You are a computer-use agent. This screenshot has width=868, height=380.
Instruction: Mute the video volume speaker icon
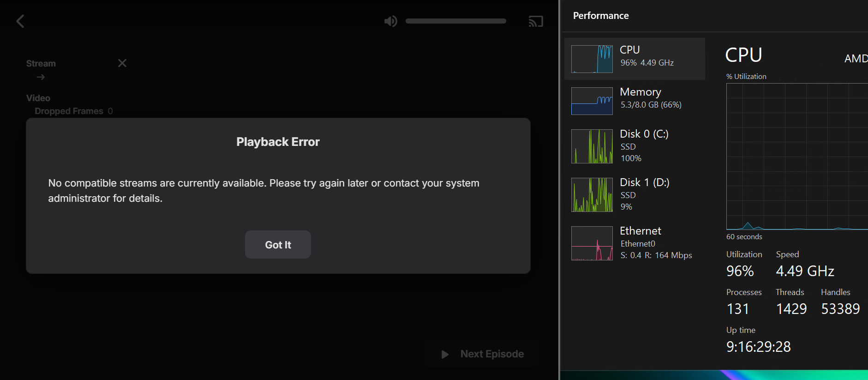(390, 21)
